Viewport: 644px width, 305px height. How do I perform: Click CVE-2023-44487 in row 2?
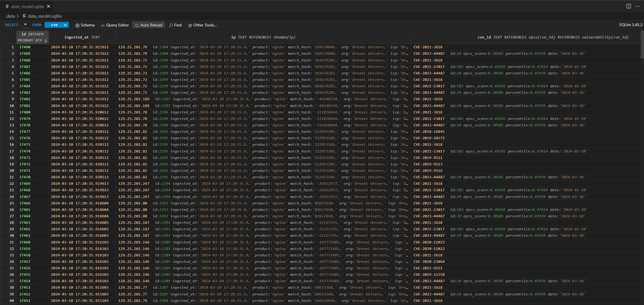(429, 53)
